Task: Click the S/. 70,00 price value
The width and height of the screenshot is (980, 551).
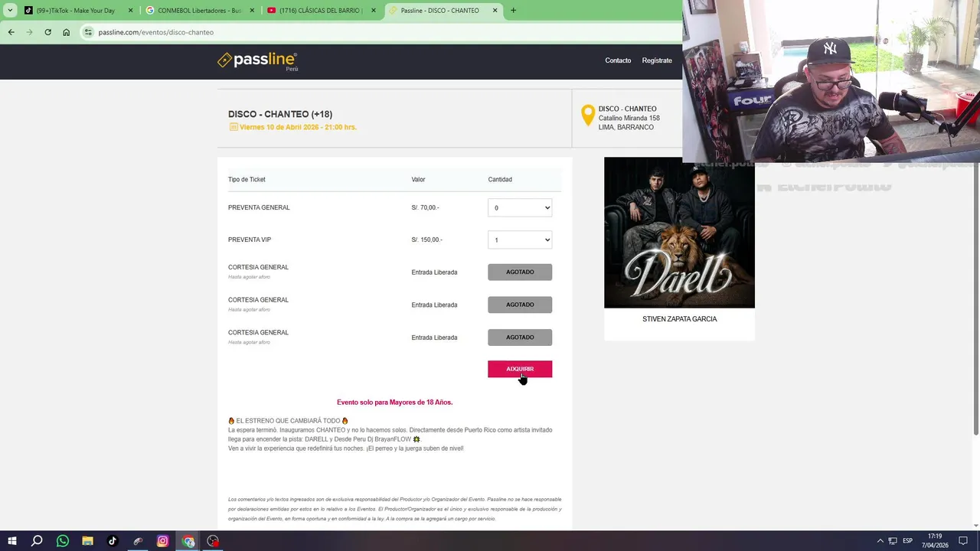Action: [425, 207]
